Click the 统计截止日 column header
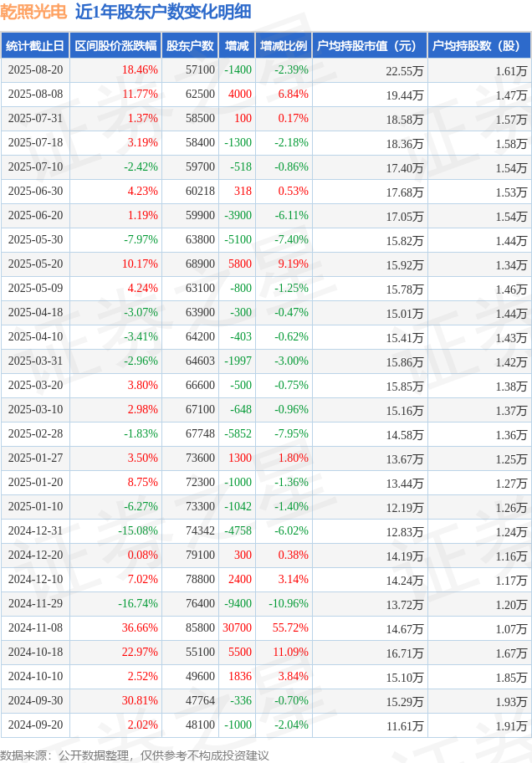532x763 pixels. [x=35, y=46]
